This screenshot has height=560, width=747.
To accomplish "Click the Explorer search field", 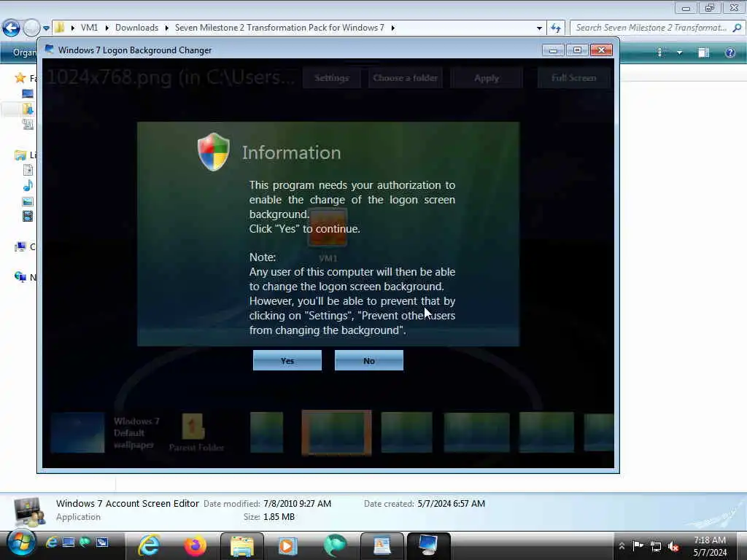I will [x=651, y=28].
